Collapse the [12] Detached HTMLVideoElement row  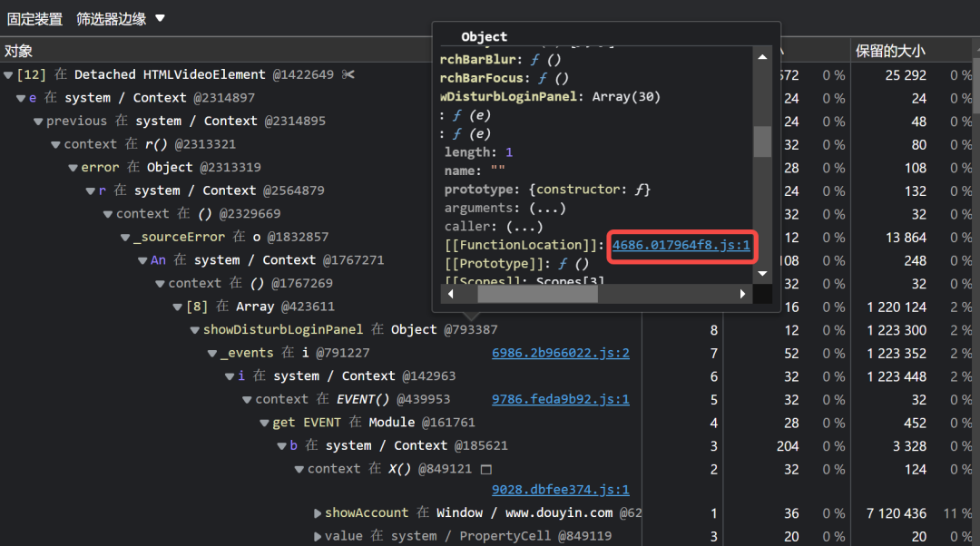[x=8, y=75]
